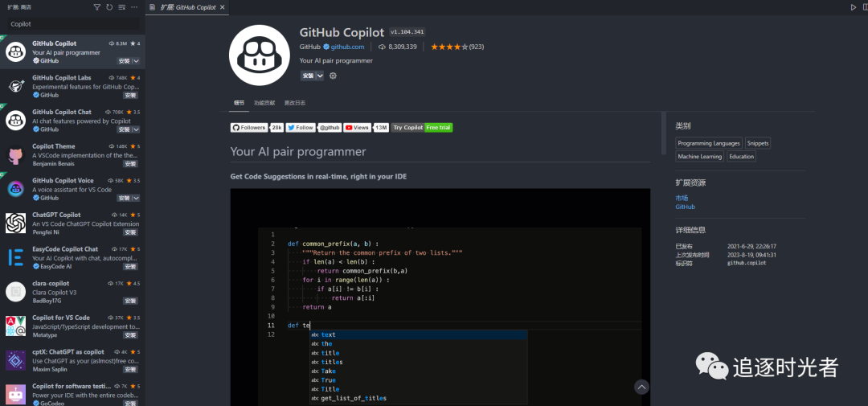Click the Copilot for software testing robot icon
This screenshot has width=868, height=406.
(15, 395)
